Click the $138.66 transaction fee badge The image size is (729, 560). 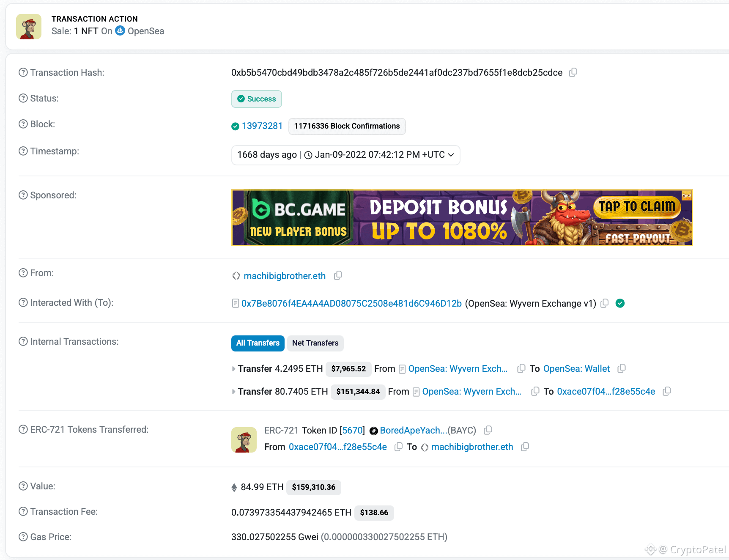374,513
